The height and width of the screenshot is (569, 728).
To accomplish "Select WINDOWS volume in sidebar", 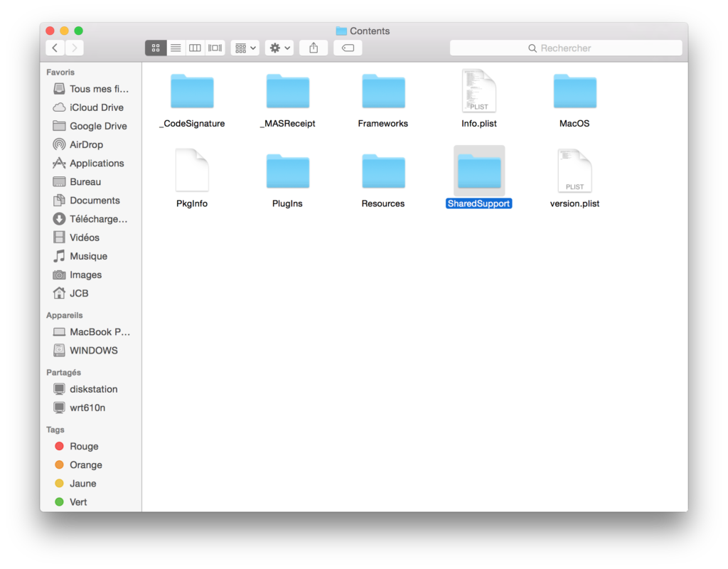I will [x=91, y=350].
